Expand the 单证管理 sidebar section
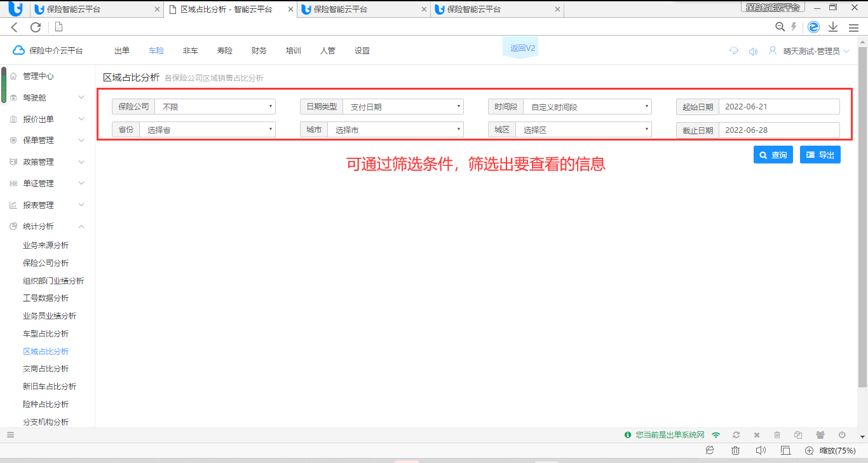This screenshot has height=463, width=868. (x=48, y=183)
